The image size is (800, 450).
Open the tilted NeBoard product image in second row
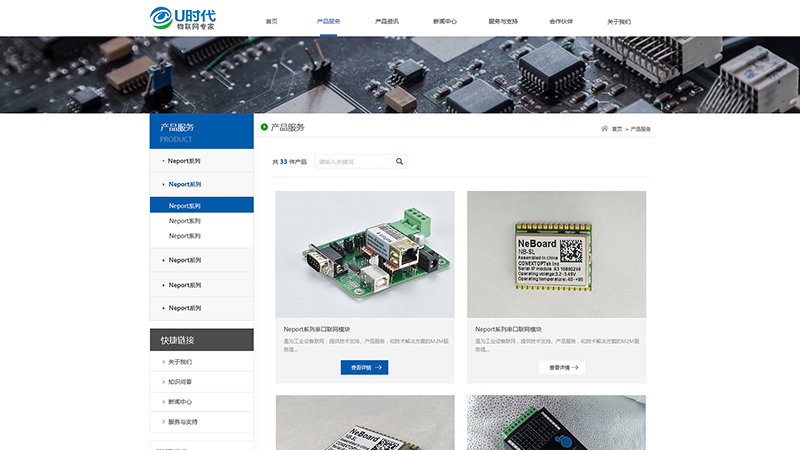[x=365, y=422]
